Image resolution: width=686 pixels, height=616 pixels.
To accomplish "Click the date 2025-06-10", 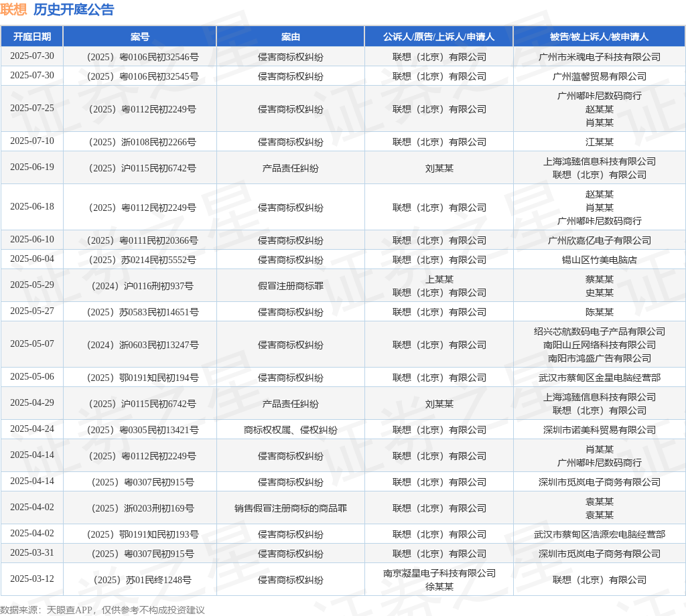I will (x=32, y=239).
